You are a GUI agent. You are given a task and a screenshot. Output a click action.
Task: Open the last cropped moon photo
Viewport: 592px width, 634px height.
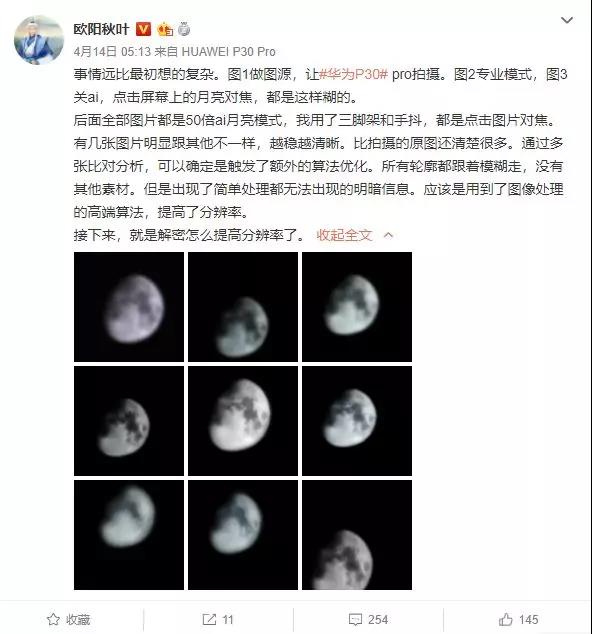357,535
